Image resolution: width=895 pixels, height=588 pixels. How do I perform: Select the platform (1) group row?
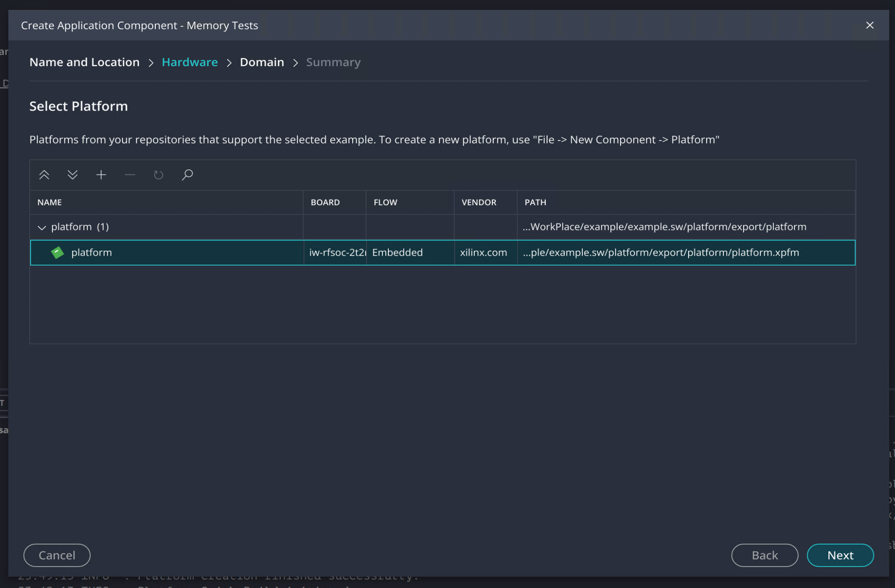[443, 227]
